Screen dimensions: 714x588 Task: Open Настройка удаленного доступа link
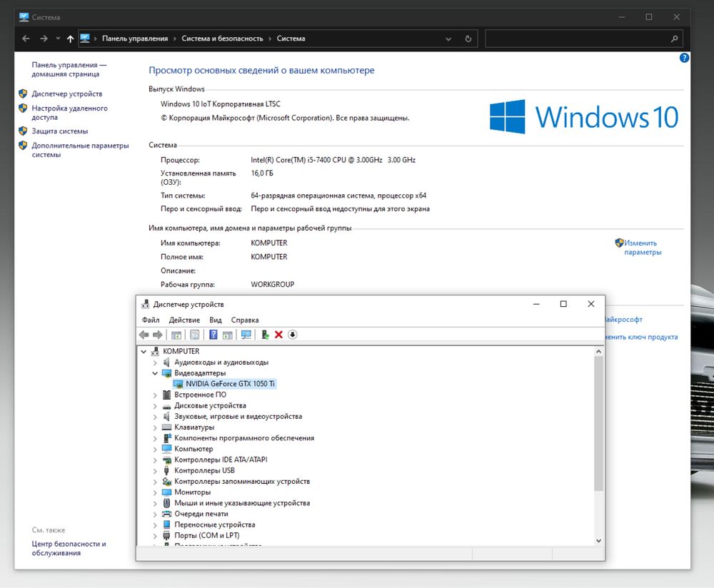[x=70, y=113]
